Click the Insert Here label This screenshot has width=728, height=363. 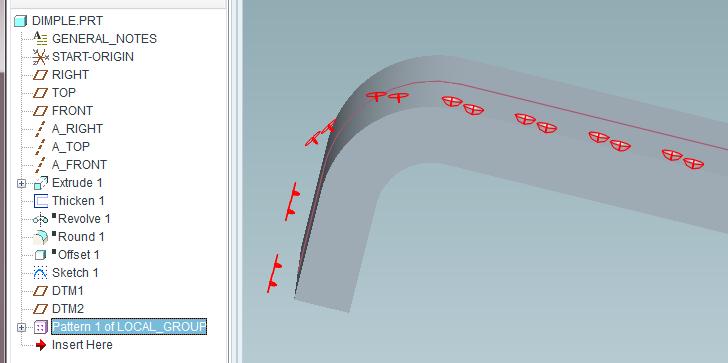pos(82,345)
